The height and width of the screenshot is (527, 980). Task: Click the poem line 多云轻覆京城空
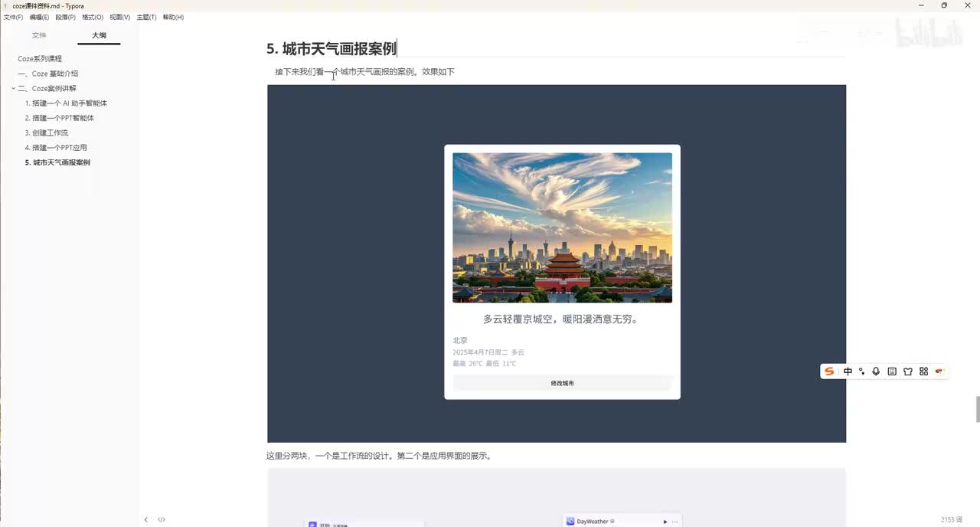click(560, 319)
